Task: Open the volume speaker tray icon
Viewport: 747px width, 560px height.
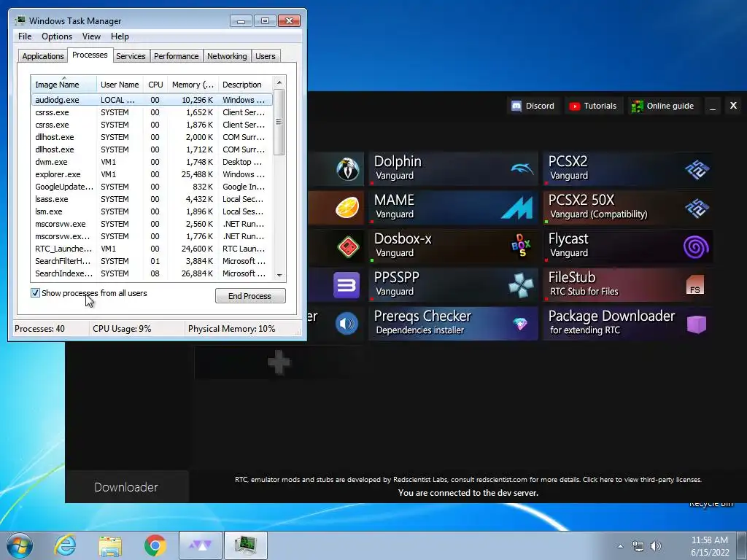Action: 656,546
